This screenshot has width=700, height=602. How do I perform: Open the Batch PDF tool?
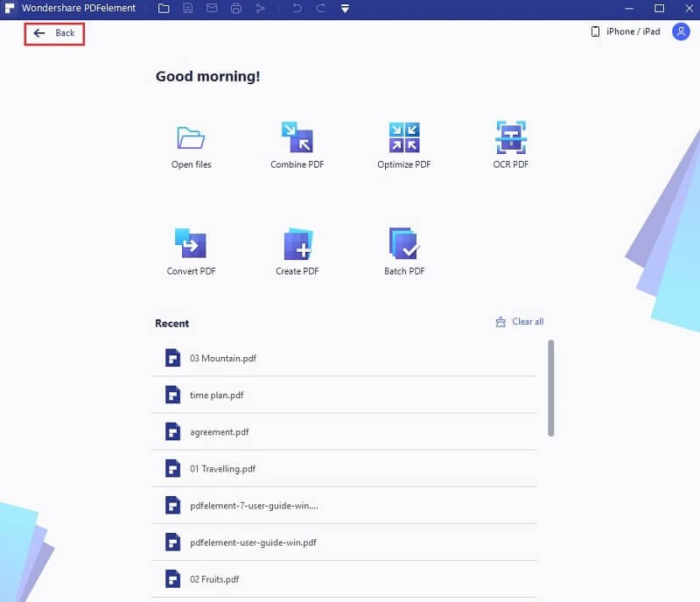(x=404, y=253)
